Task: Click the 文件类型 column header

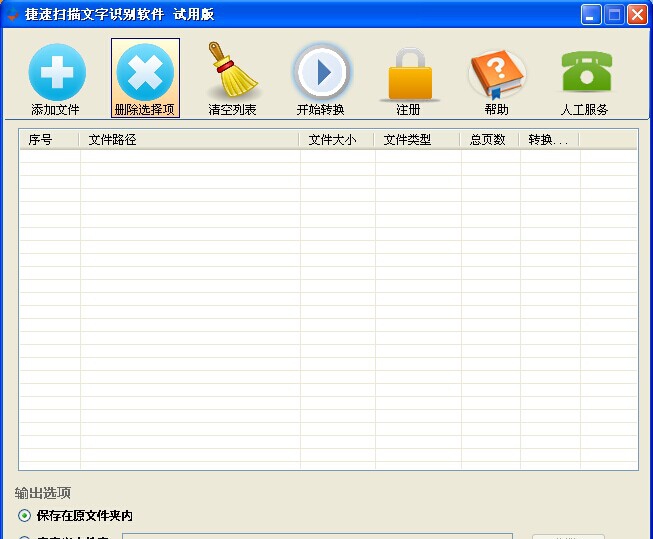Action: [417, 140]
